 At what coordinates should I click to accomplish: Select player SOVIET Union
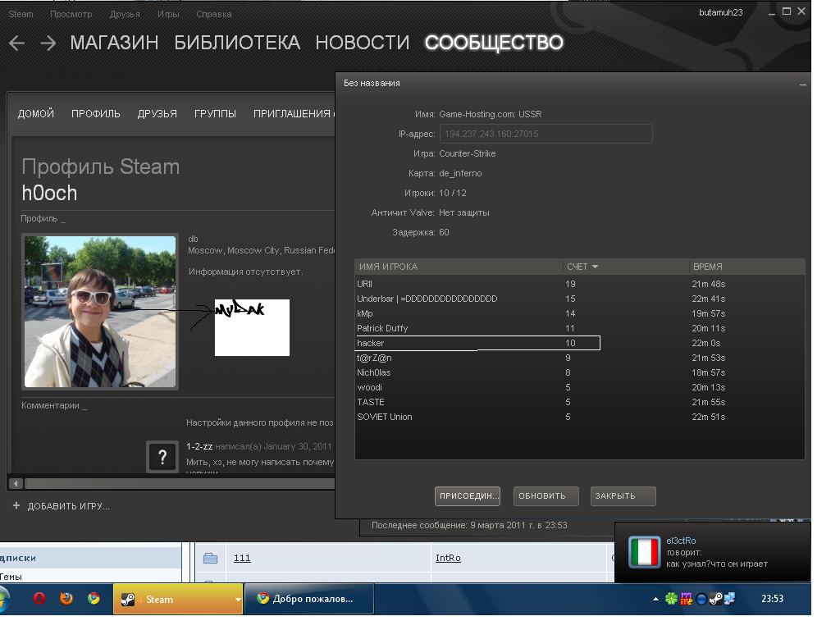point(580,417)
